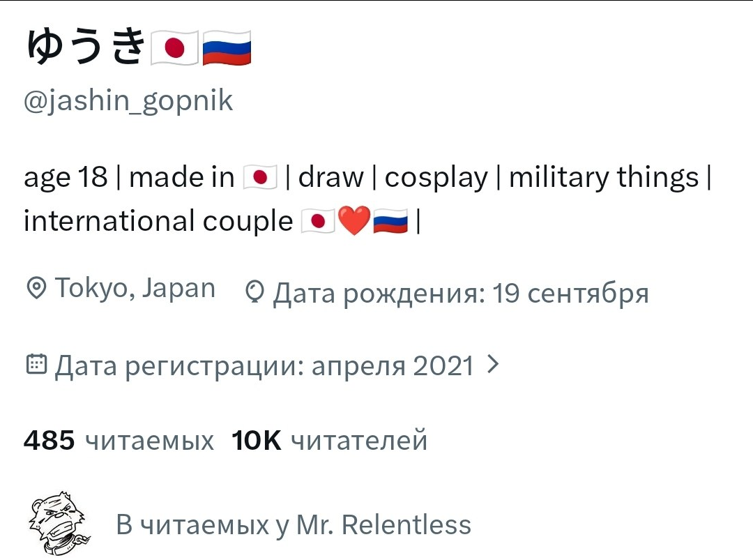This screenshot has width=753, height=560.
Task: Click 'В читаемых у Mr. Relentless' text
Action: point(294,524)
